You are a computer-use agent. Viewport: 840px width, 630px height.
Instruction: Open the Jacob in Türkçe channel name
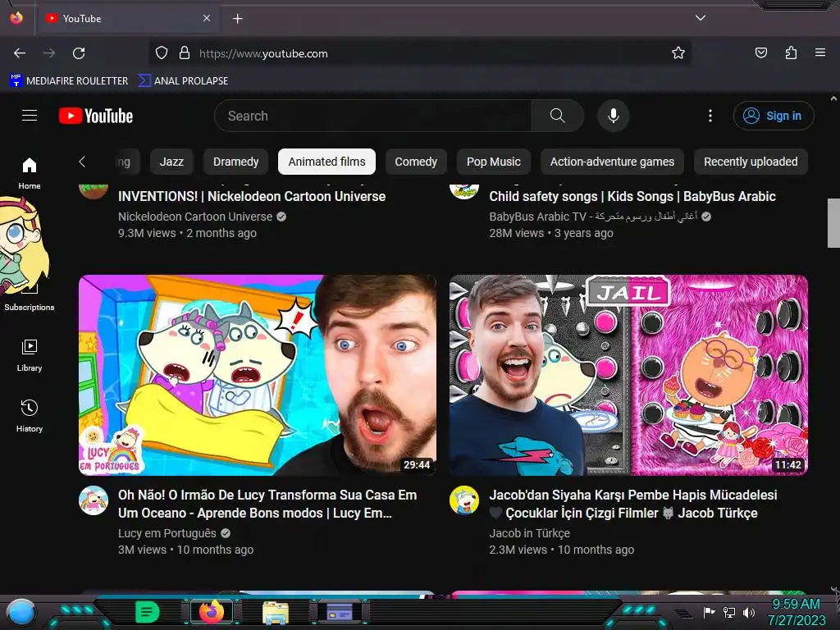point(529,533)
